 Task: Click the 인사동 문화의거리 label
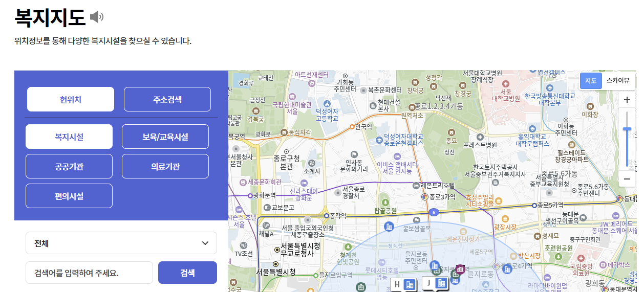[x=354, y=165]
